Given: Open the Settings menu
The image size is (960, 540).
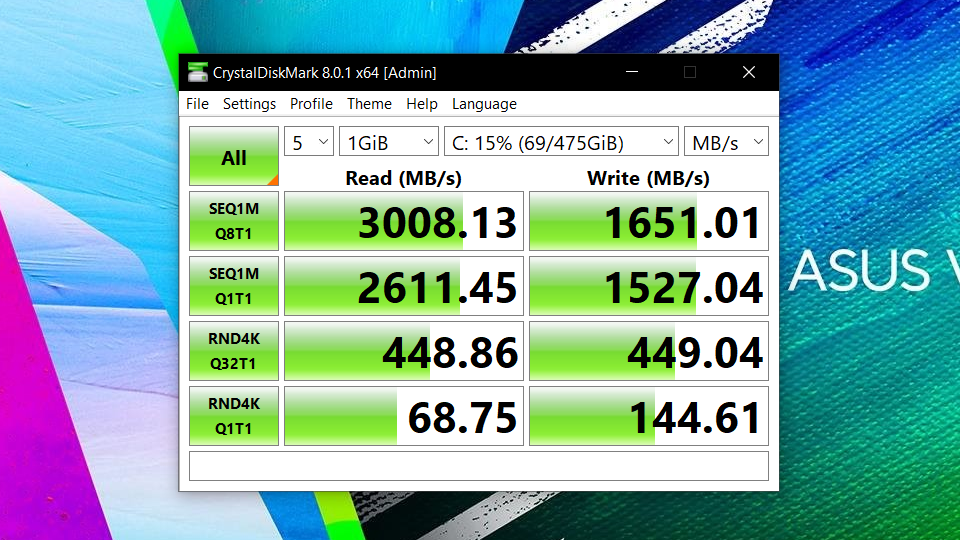Looking at the screenshot, I should tap(249, 104).
